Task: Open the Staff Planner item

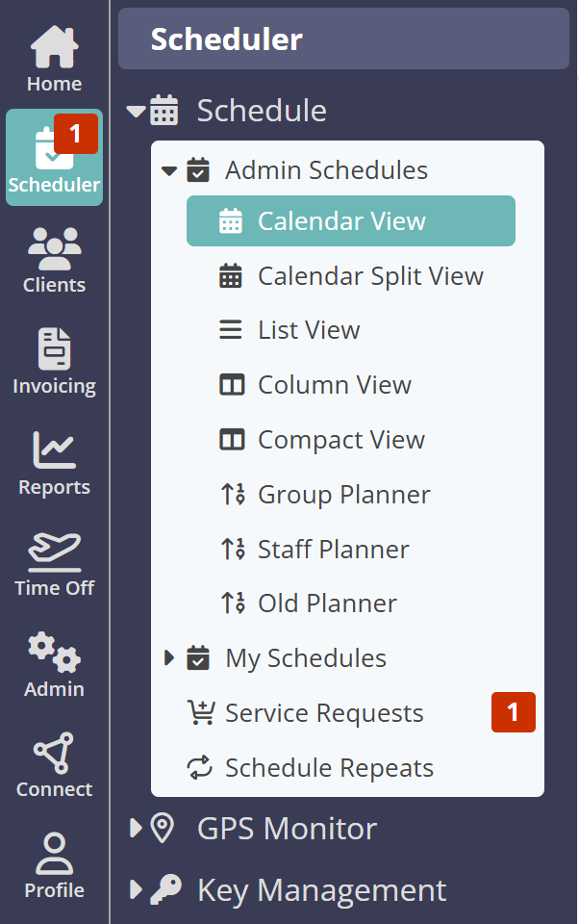Action: (333, 550)
